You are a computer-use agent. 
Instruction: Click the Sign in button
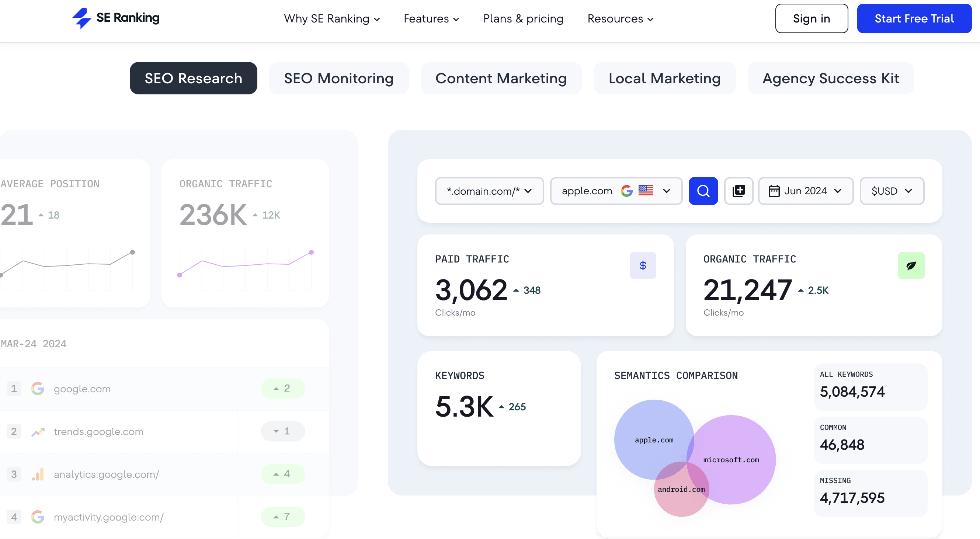[x=812, y=19]
